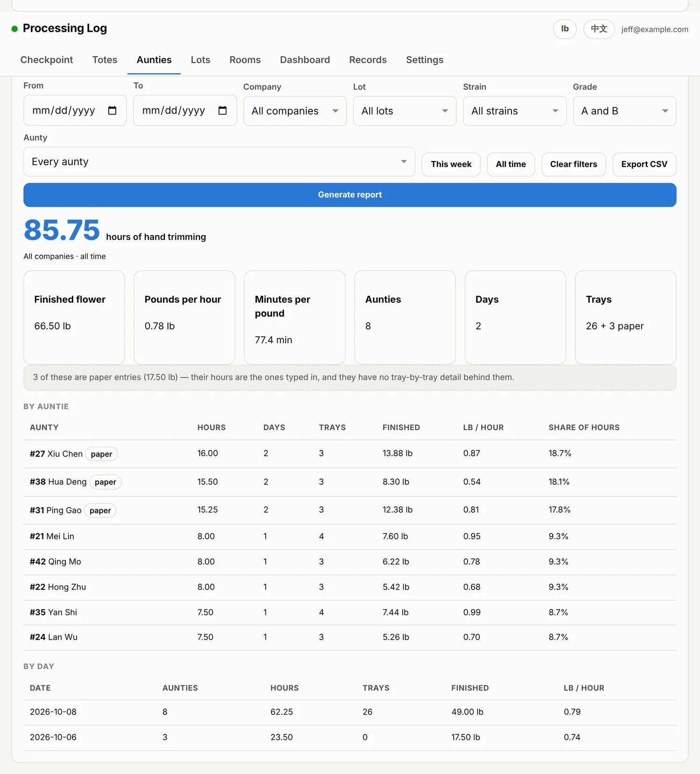Click the SHARE OF HOURS column header

[584, 427]
